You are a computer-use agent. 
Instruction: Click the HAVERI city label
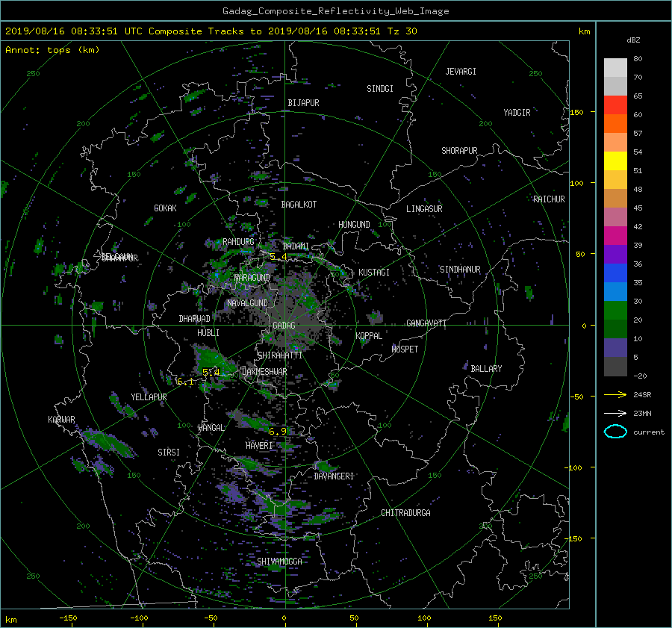pos(259,446)
